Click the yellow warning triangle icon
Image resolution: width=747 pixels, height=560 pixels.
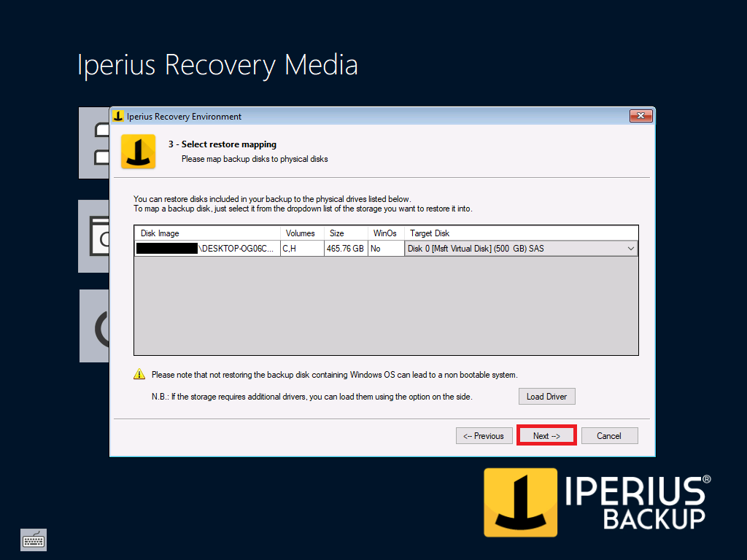point(139,374)
